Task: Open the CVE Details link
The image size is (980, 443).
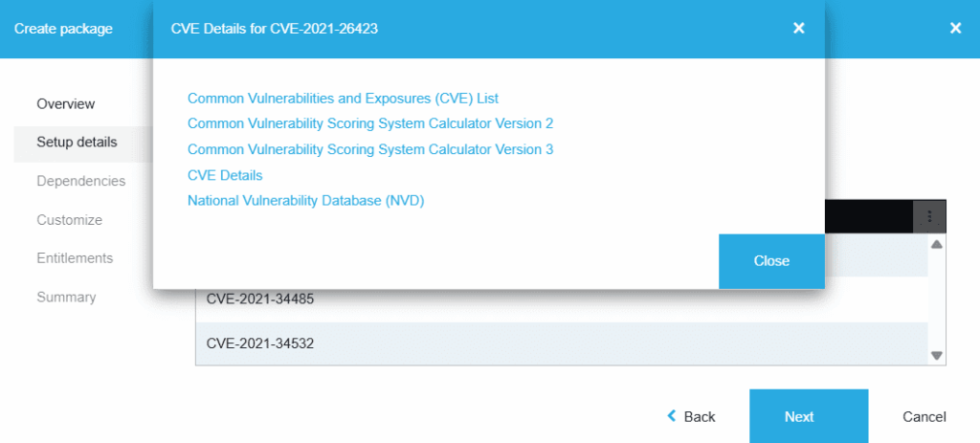Action: (x=225, y=175)
